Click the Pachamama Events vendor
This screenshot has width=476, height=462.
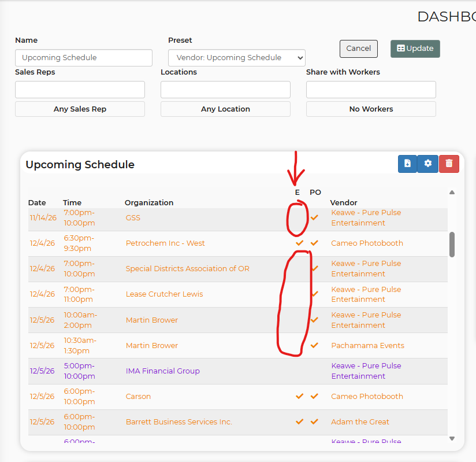click(x=367, y=346)
